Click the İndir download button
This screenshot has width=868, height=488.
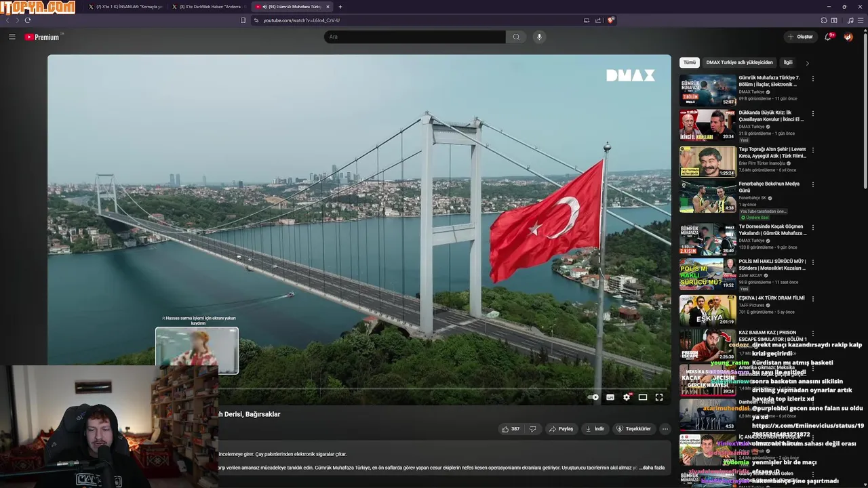(595, 429)
